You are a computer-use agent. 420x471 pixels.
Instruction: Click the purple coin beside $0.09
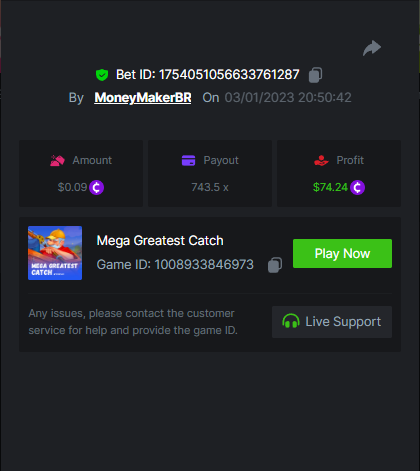pyautogui.click(x=96, y=187)
